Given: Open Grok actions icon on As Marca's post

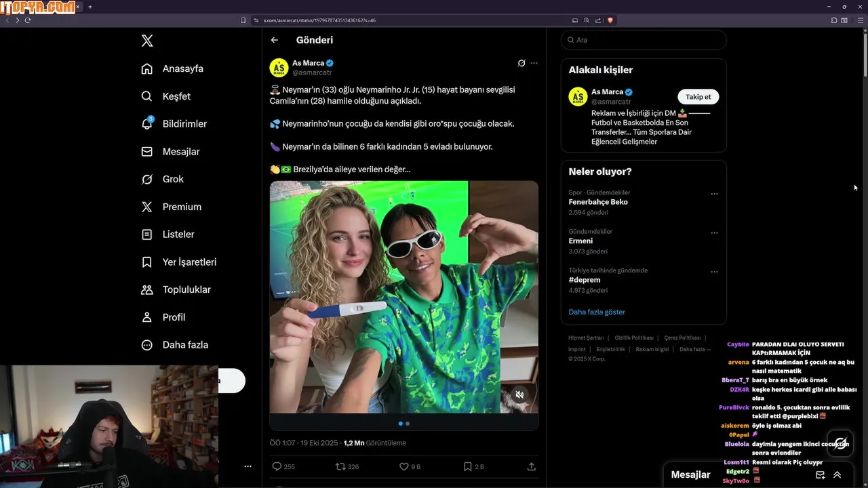Looking at the screenshot, I should point(521,63).
